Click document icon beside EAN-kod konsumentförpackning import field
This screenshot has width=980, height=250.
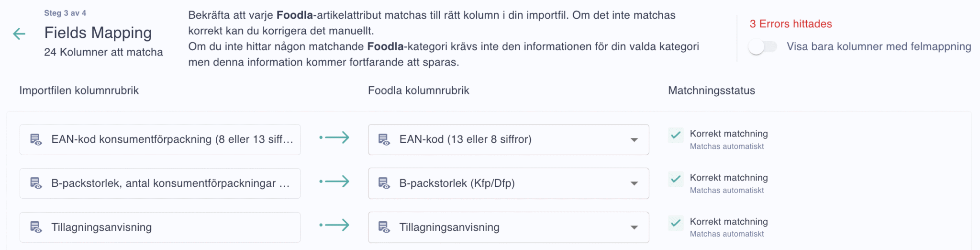(36, 139)
